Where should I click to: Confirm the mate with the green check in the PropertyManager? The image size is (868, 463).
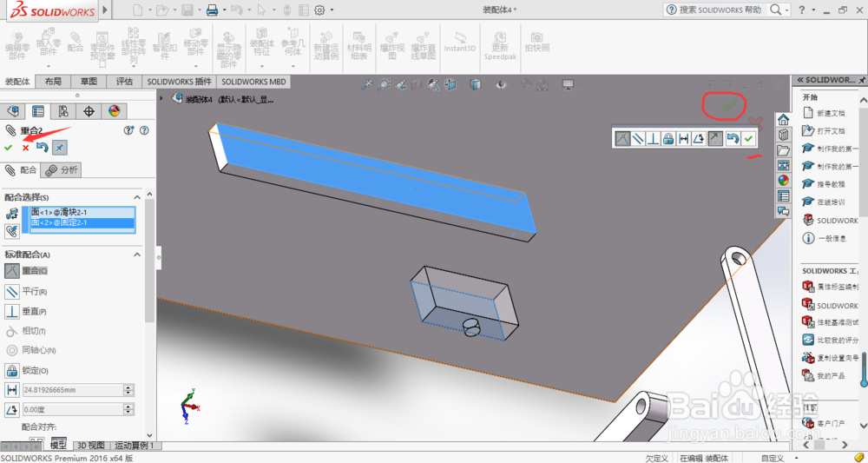point(9,148)
